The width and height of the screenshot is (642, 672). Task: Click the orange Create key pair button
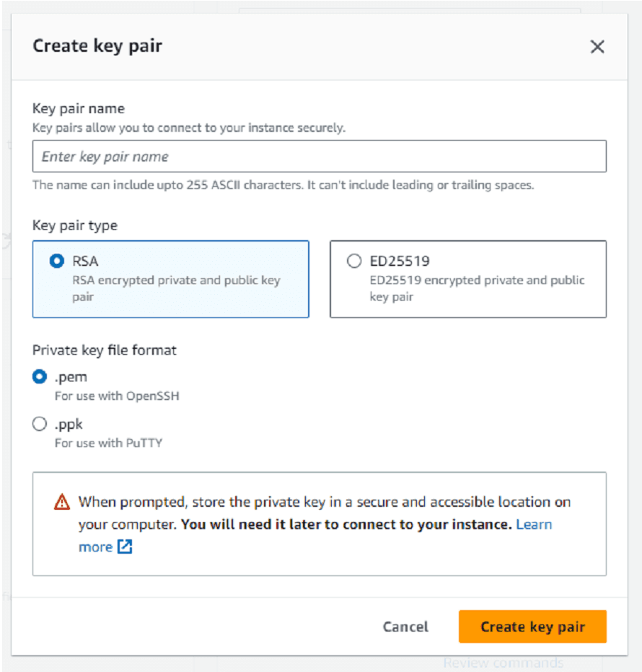coord(532,627)
